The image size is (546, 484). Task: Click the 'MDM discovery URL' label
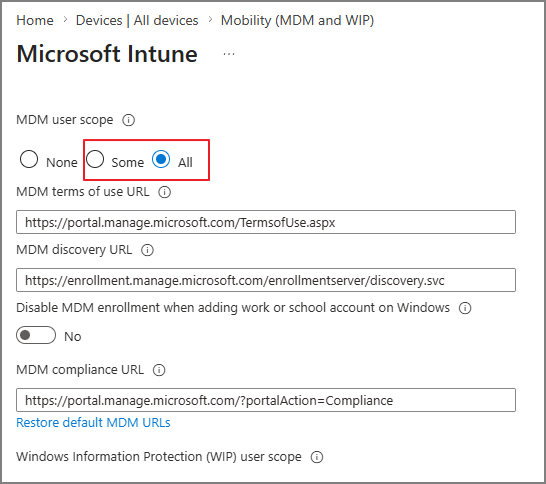(x=74, y=250)
